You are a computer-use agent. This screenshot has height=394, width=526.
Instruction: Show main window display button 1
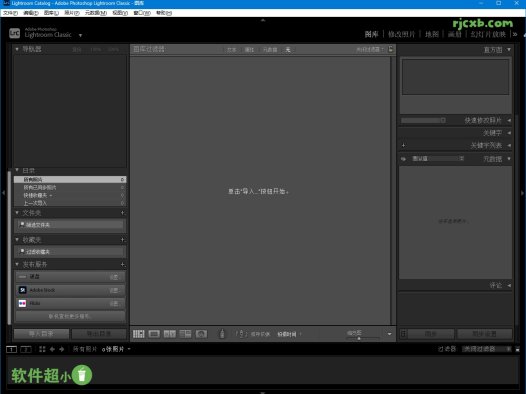coord(11,349)
